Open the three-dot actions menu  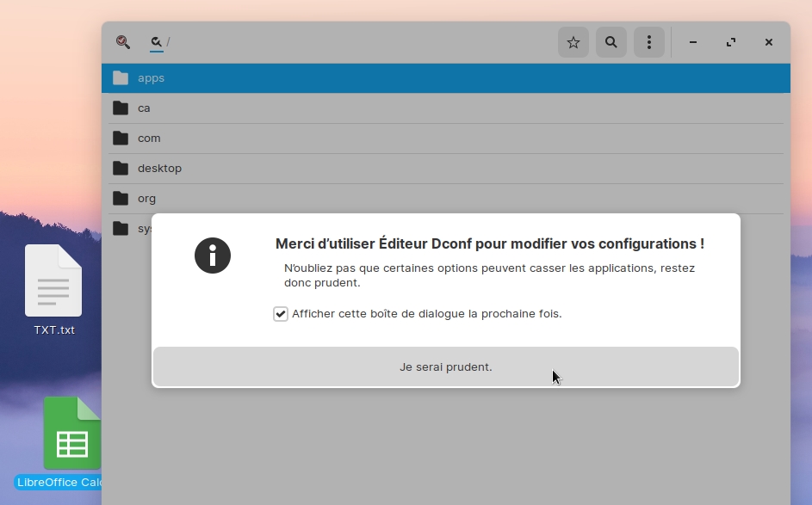pyautogui.click(x=648, y=42)
